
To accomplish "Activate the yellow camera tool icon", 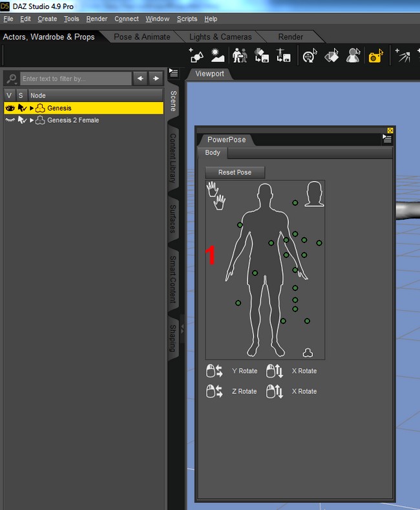I will [x=375, y=56].
